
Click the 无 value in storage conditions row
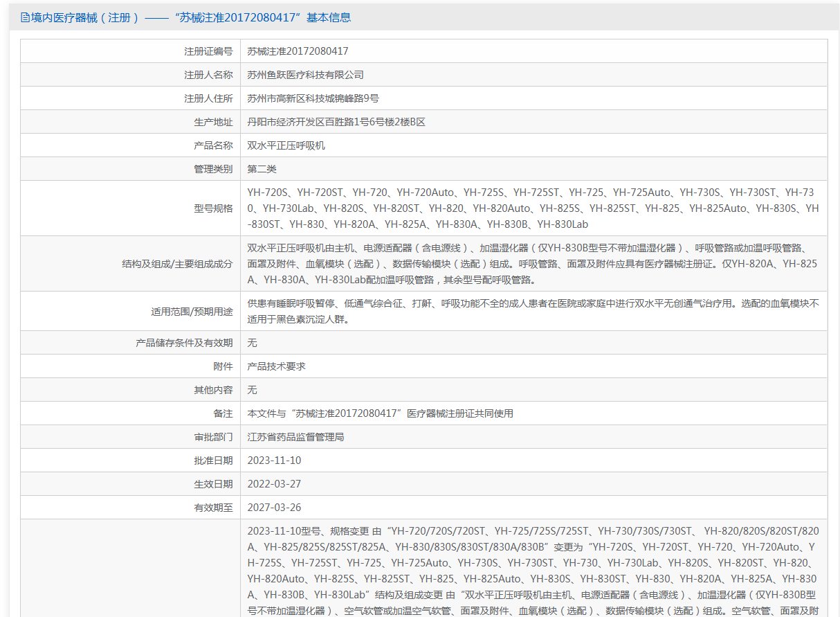tap(253, 343)
